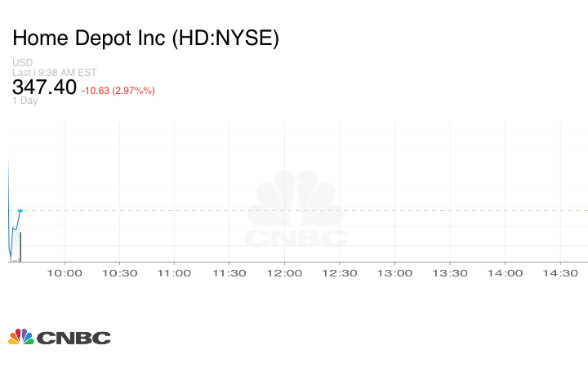Select the 1 Day range label
This screenshot has height=368, width=588.
click(25, 101)
